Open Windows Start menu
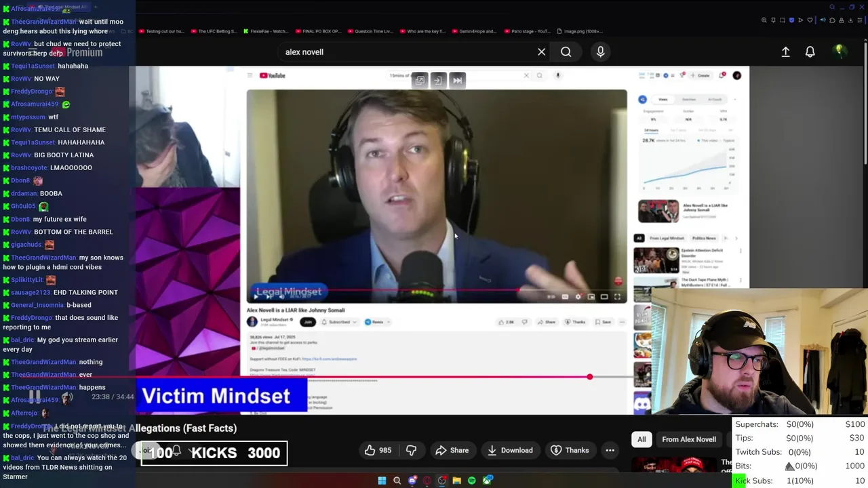 click(382, 481)
